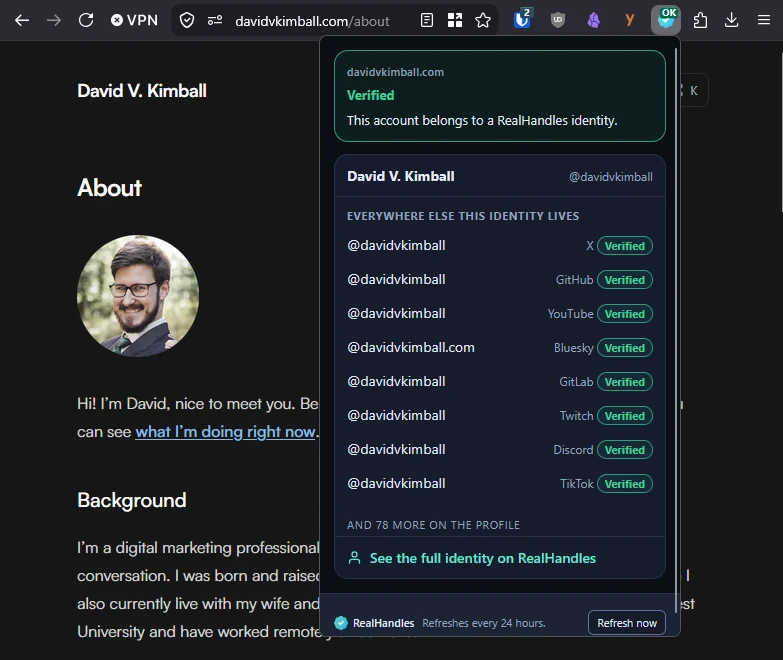
Task: Click the David V. Kimball site title
Action: (142, 91)
